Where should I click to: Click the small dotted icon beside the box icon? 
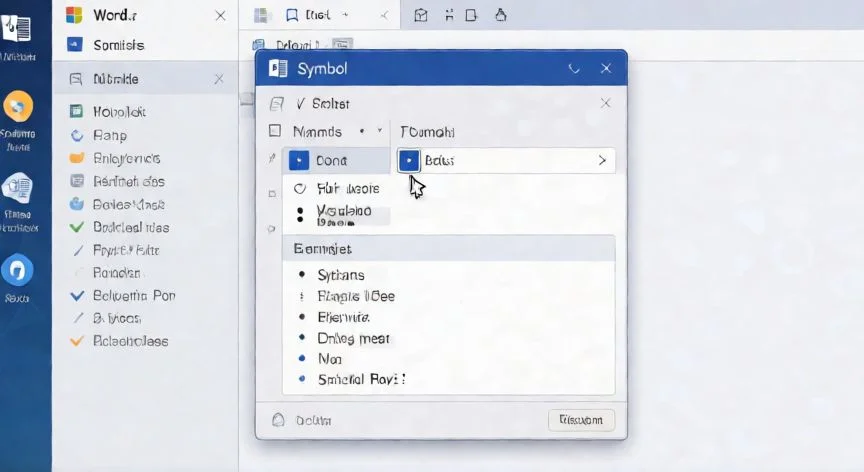tap(450, 15)
